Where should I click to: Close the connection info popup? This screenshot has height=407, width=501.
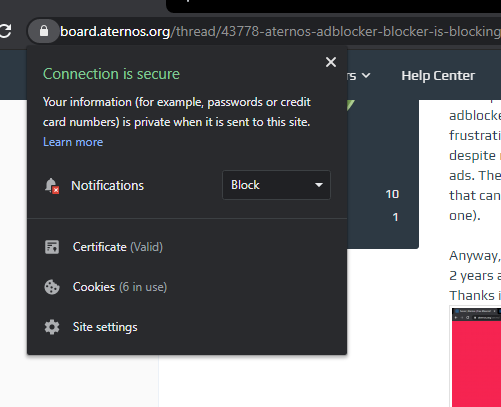(x=331, y=62)
